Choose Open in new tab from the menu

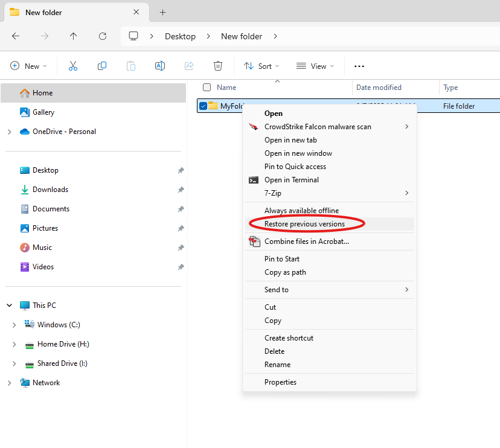click(x=292, y=139)
